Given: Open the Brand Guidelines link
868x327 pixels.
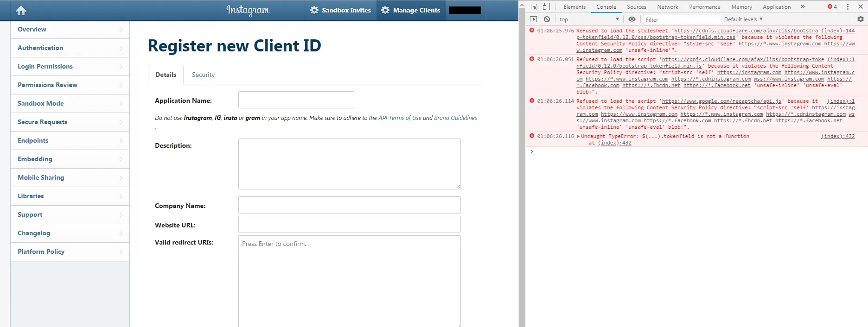Looking at the screenshot, I should pos(455,118).
